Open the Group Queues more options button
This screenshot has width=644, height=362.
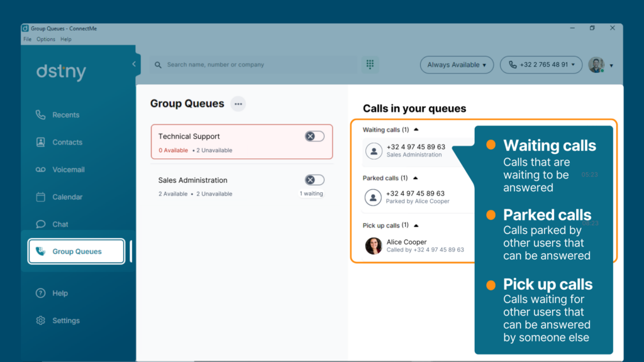[x=238, y=104]
